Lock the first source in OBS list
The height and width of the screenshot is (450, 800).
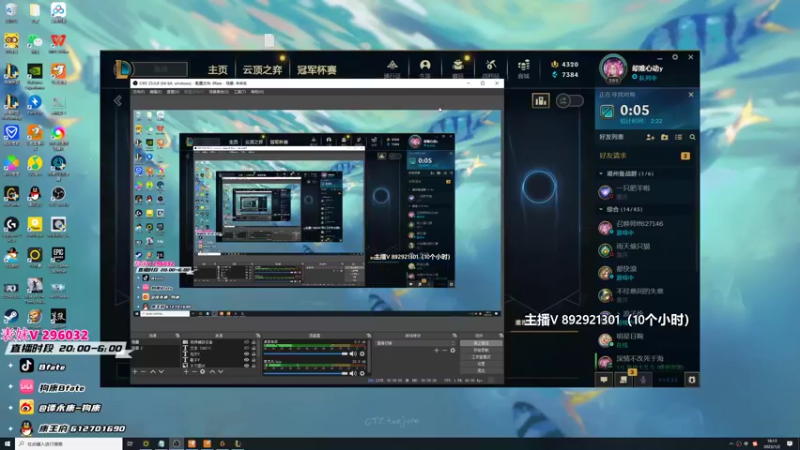click(x=254, y=342)
